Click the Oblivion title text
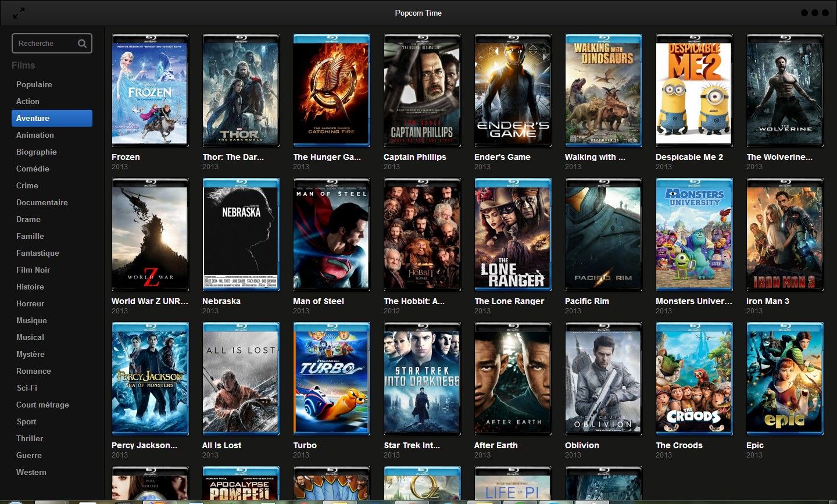837x504 pixels. tap(582, 445)
